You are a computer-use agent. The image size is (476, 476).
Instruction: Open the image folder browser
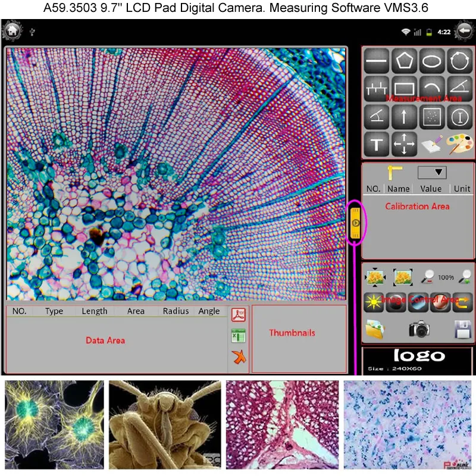coord(375,330)
